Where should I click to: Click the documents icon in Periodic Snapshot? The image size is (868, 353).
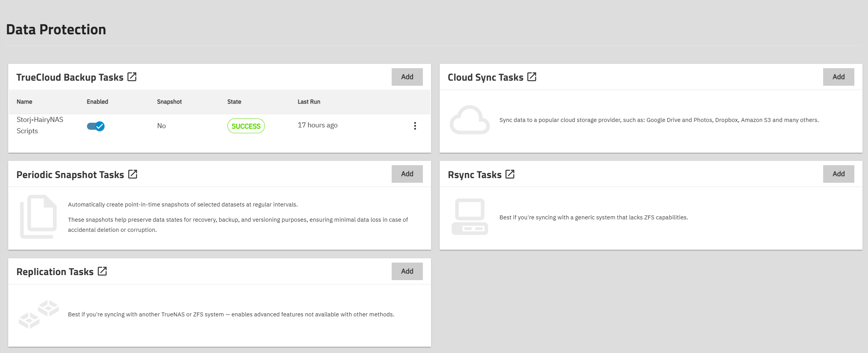(38, 217)
